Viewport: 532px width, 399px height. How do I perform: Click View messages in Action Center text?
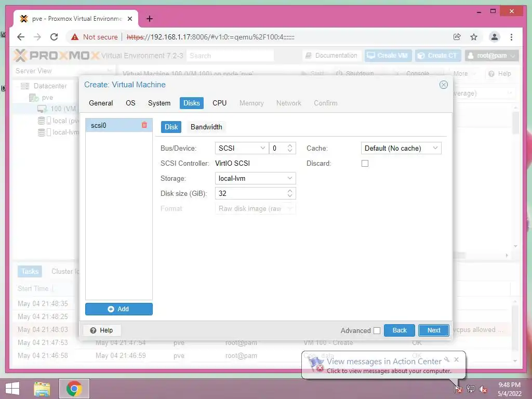[384, 362]
